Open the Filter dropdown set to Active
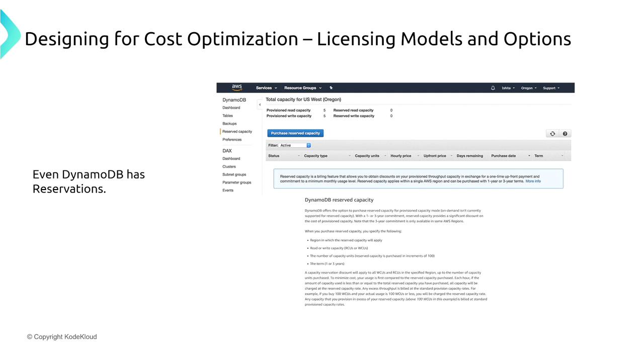 pyautogui.click(x=295, y=145)
